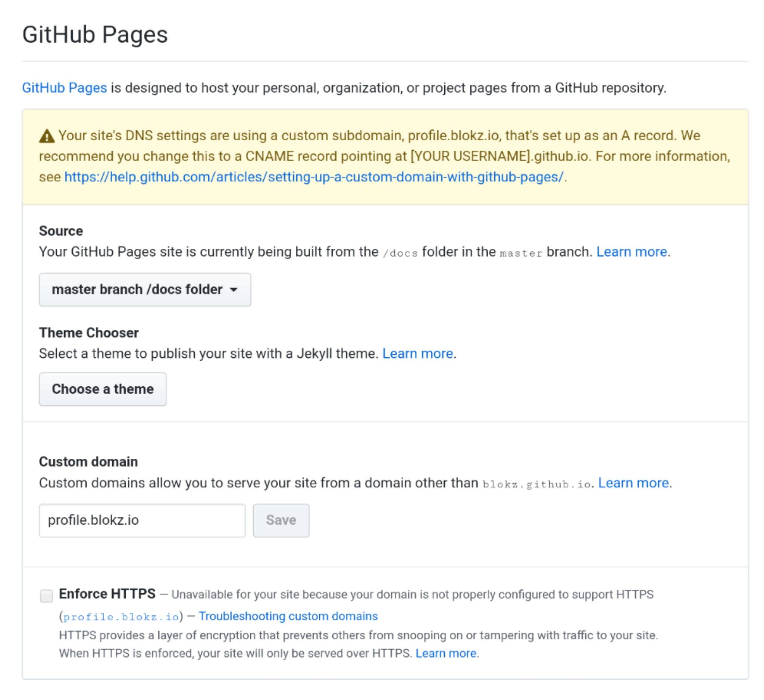The image size is (764, 700).
Task: Click the Save button for custom domain
Action: pos(281,521)
